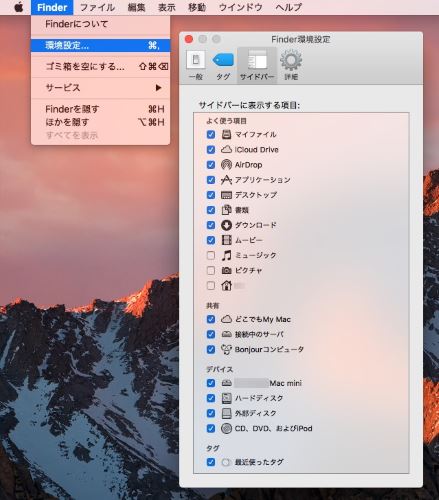Uncheck 外部ディスク checkbox

211,413
